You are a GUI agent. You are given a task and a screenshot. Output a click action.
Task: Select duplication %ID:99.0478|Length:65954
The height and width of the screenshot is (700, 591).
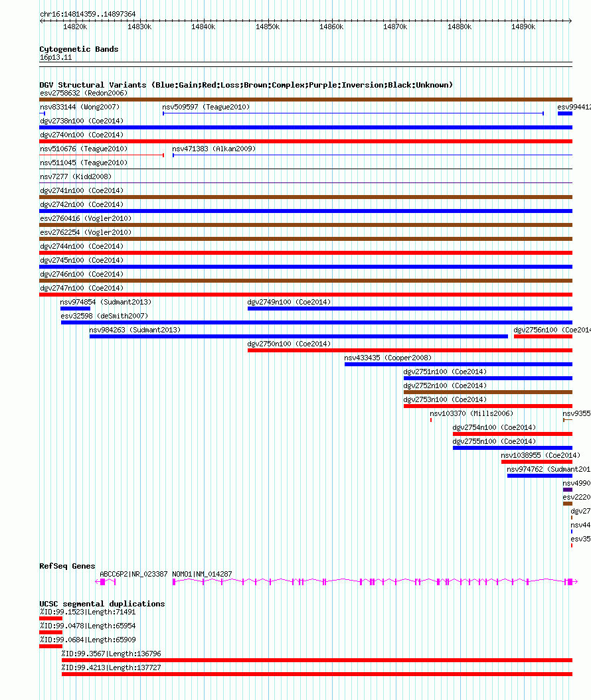(x=88, y=626)
